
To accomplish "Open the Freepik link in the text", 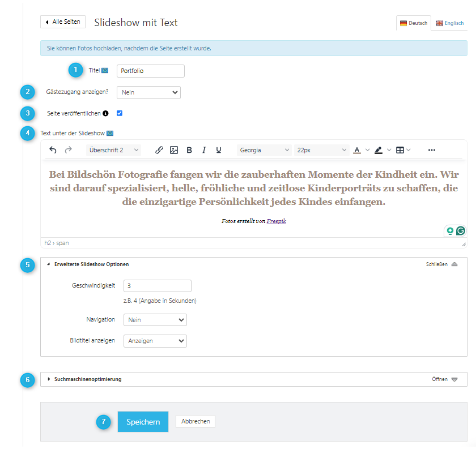I will (x=277, y=221).
